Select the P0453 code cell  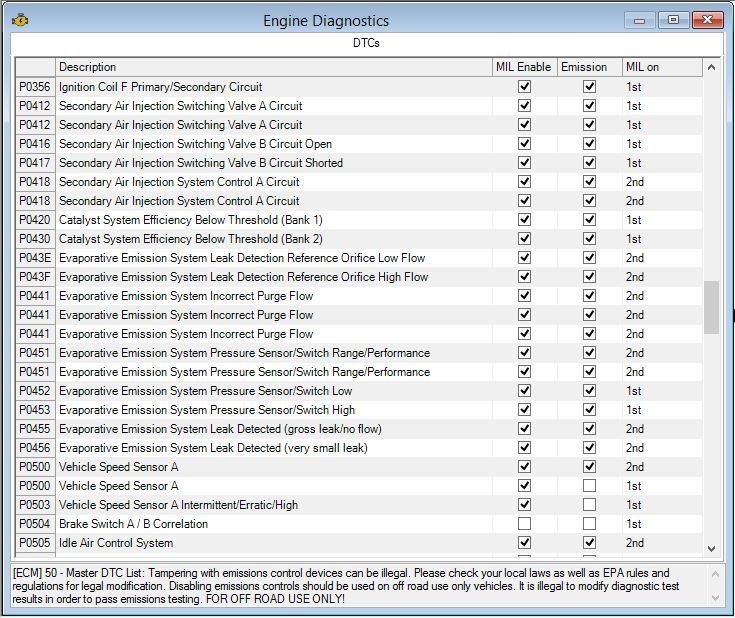pyautogui.click(x=35, y=410)
